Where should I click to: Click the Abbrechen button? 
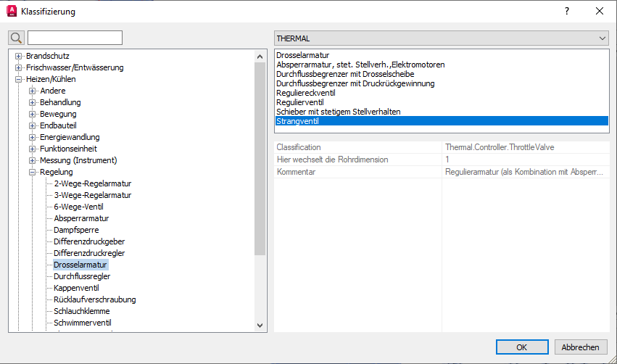point(581,347)
